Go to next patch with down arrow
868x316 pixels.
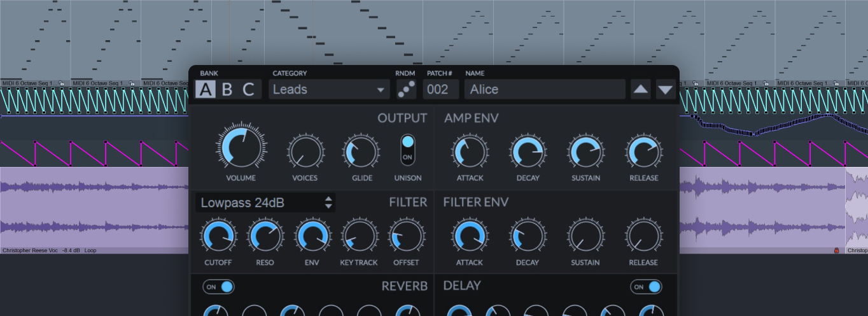pyautogui.click(x=665, y=89)
